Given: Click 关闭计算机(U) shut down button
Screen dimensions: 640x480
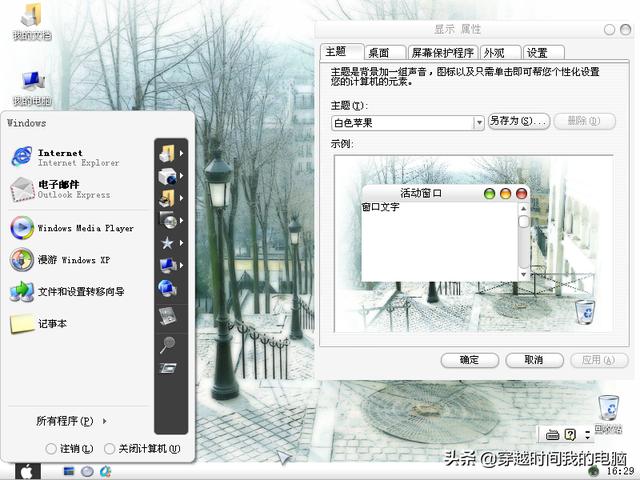Looking at the screenshot, I should point(142,449).
